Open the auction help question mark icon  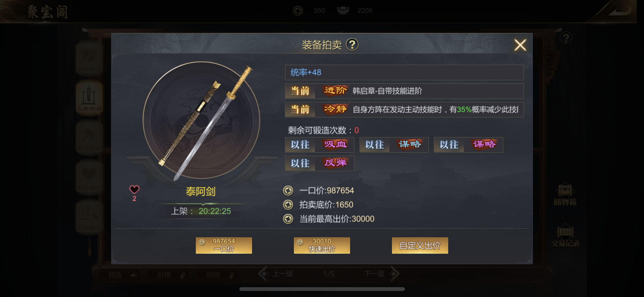pos(352,45)
